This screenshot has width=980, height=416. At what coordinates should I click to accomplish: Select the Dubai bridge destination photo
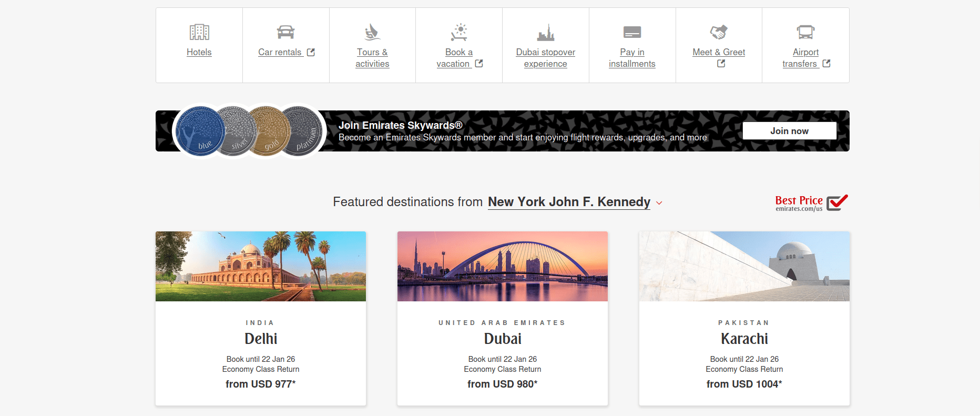click(503, 266)
